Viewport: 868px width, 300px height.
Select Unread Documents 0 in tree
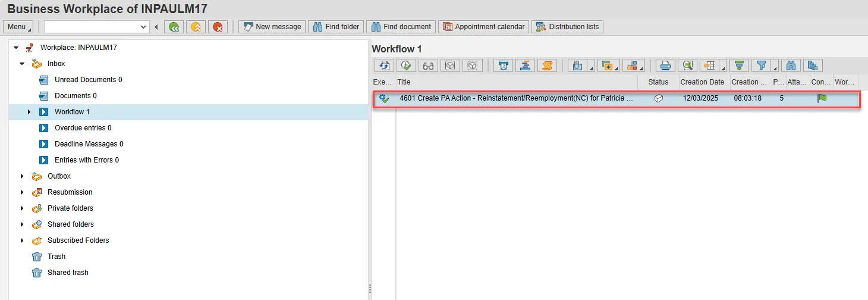pos(88,80)
